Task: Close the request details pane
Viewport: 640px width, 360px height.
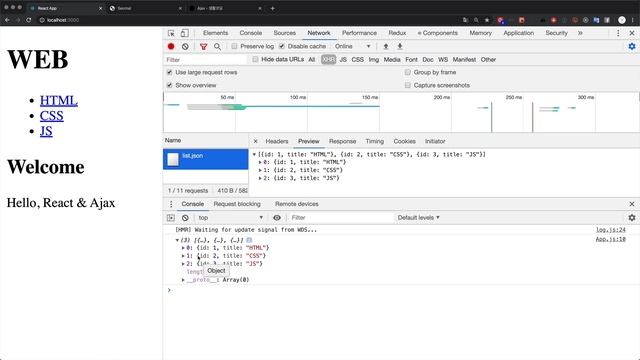Action: (x=256, y=141)
